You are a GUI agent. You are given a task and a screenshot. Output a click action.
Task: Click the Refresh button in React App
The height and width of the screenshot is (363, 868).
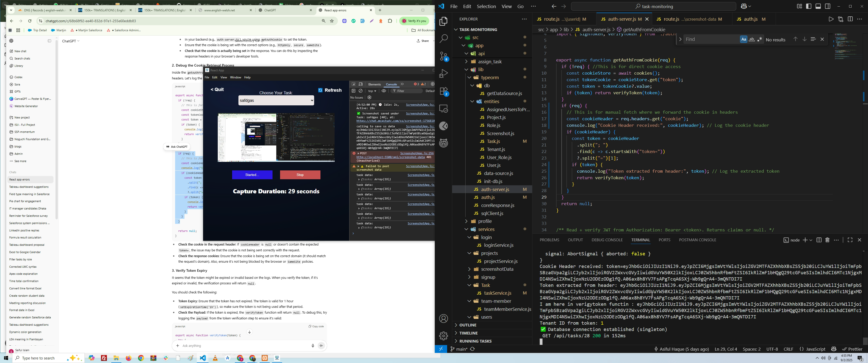(x=330, y=90)
